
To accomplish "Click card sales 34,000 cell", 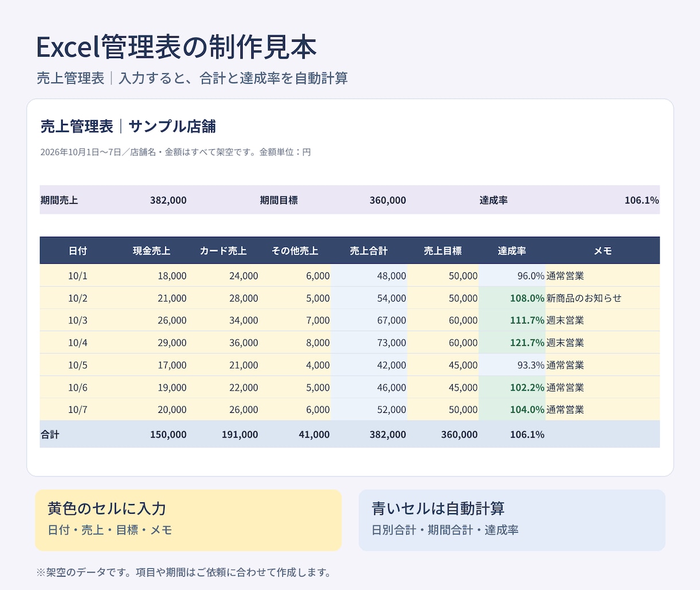I will [223, 321].
